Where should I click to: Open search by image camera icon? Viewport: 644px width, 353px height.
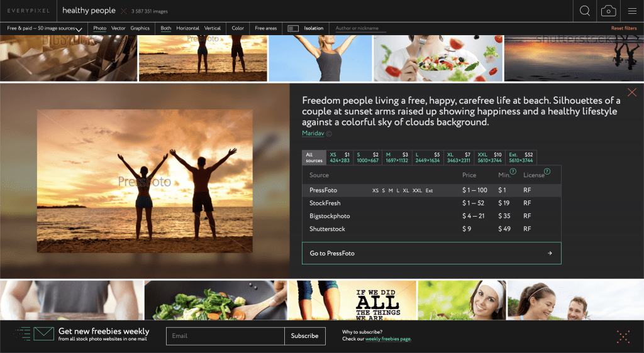pyautogui.click(x=608, y=11)
